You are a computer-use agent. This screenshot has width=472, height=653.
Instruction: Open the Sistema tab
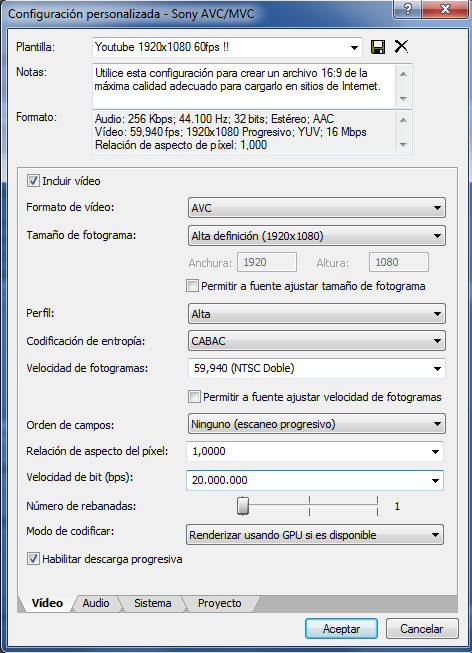(x=152, y=603)
